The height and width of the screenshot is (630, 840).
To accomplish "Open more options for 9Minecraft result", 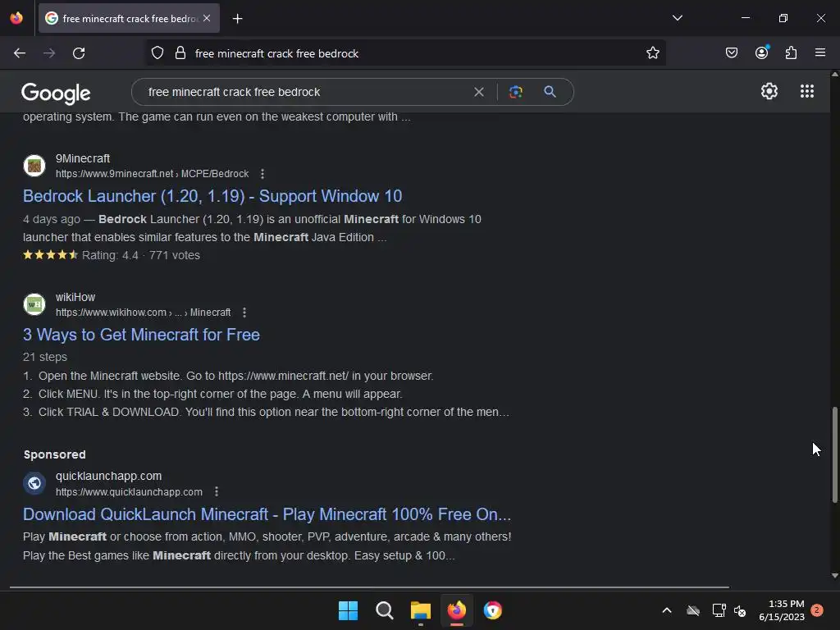I will click(262, 174).
